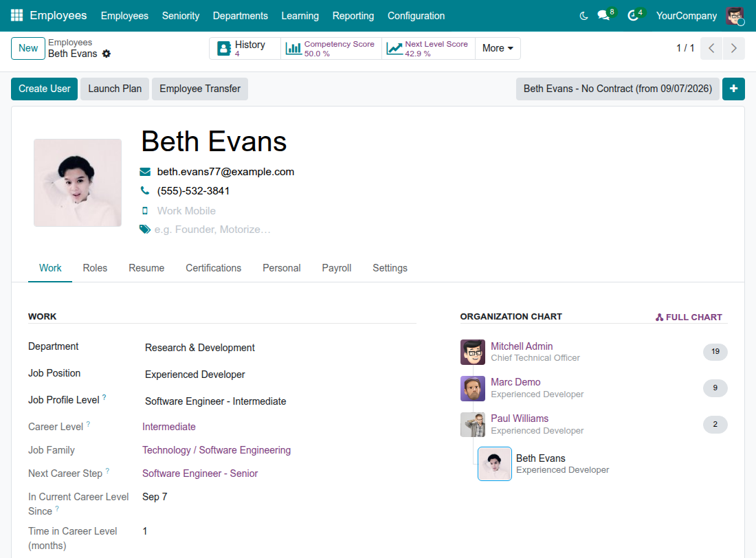
Task: Click the envelope icon next to work email
Action: click(145, 172)
